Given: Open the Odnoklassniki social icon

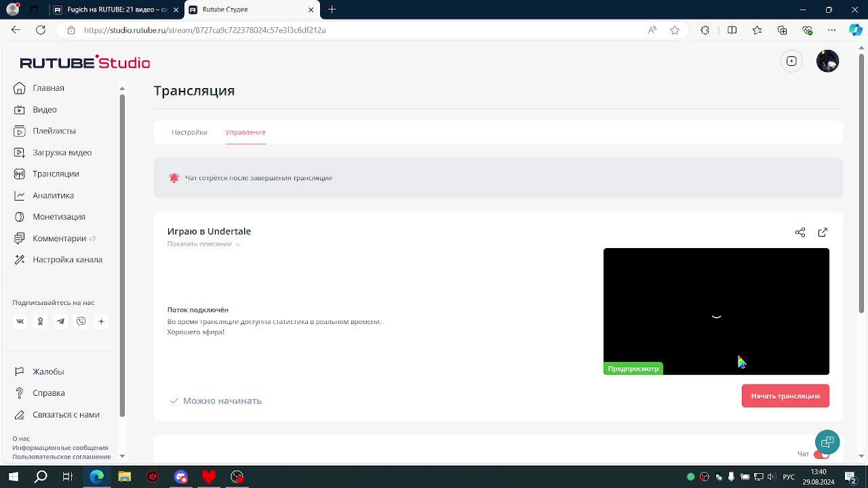Looking at the screenshot, I should pyautogui.click(x=40, y=321).
